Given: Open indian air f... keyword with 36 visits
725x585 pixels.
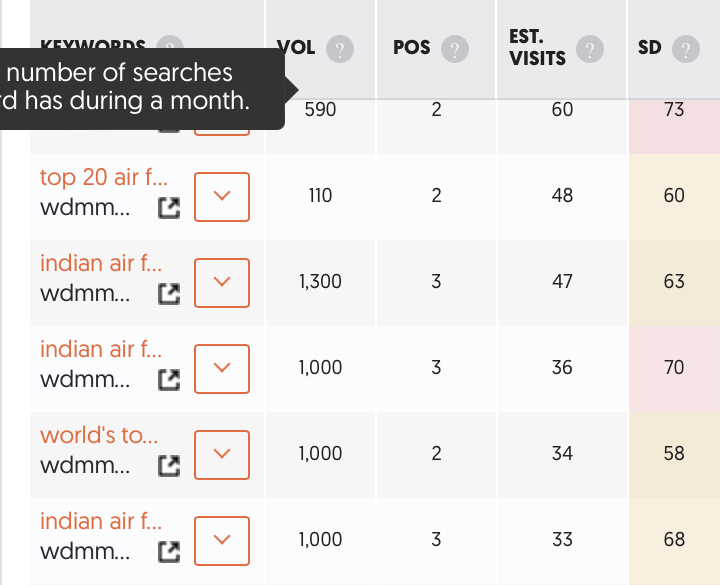Looking at the screenshot, I should tap(101, 350).
